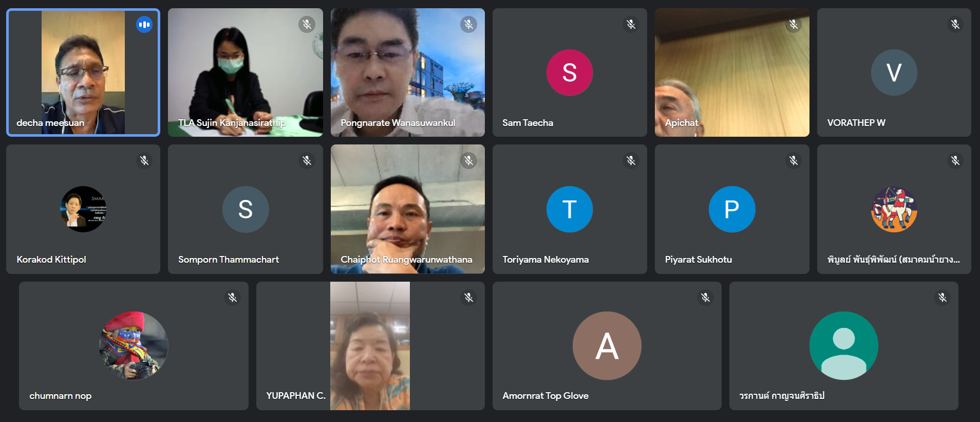Click muted mic icon on Korakod Kittipol's tile

click(144, 161)
